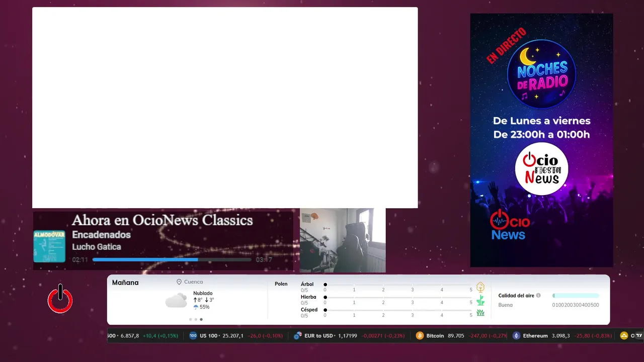Click the US 100 index icon
644x362 pixels.
coord(193,335)
